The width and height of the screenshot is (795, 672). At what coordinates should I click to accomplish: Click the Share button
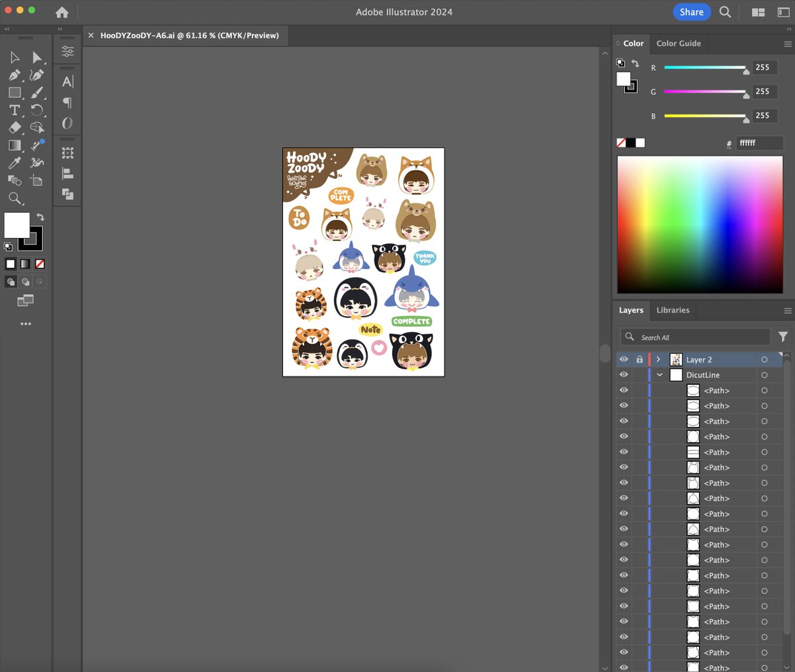click(692, 12)
